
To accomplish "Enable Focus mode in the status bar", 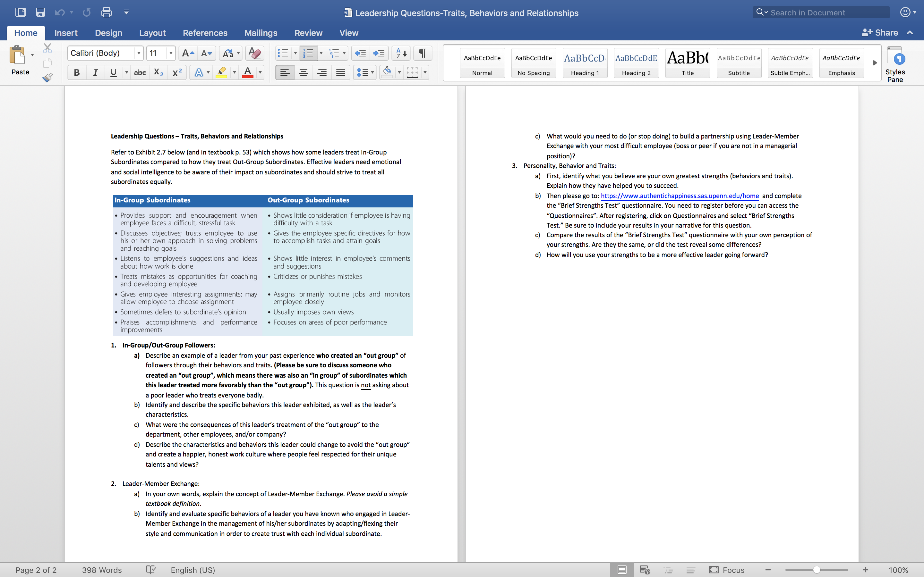I will coord(728,570).
